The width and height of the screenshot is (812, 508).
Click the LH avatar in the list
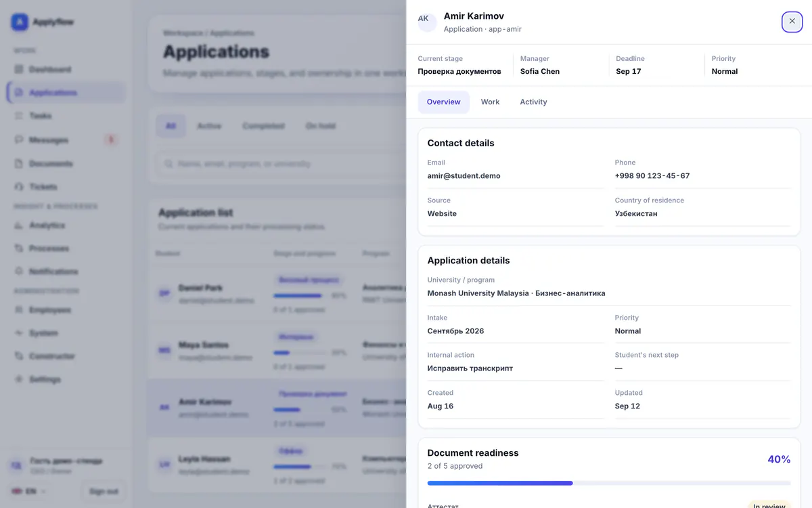(164, 465)
